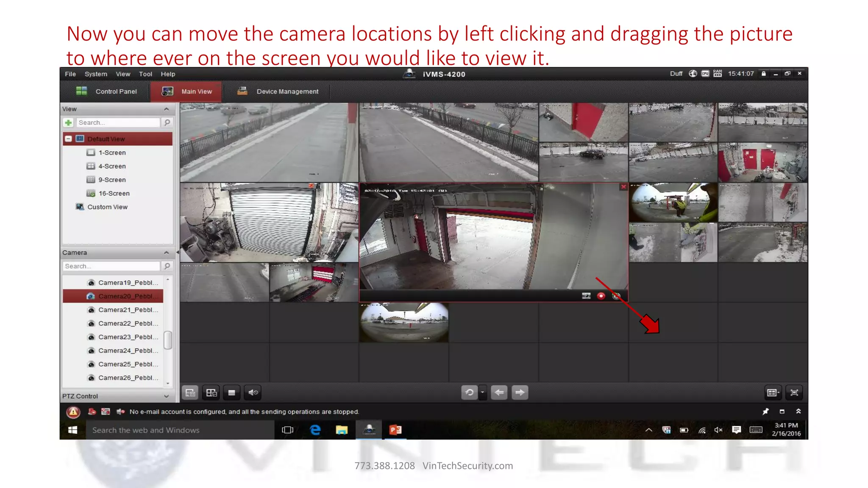Toggle the audio mute speaker icon
Screen dimensions: 868x488
pyautogui.click(x=253, y=393)
